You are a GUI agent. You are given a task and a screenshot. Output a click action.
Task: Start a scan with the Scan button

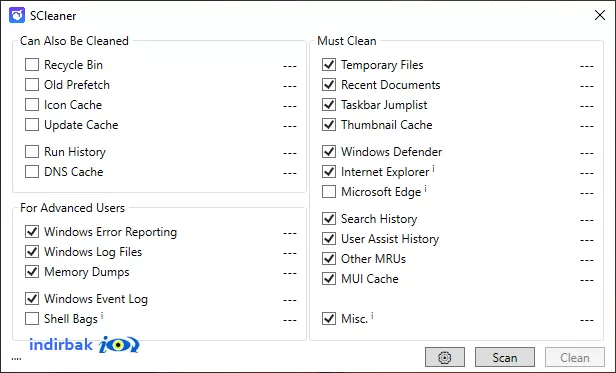click(x=505, y=357)
